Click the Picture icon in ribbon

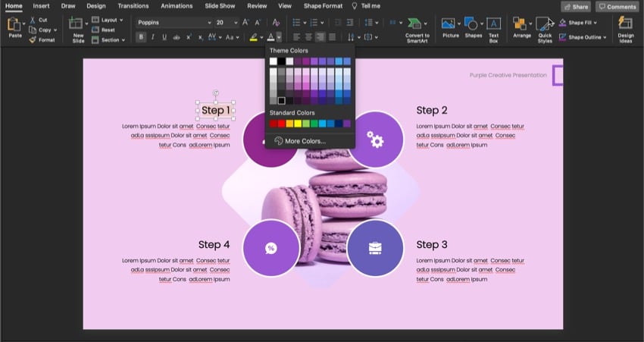pyautogui.click(x=449, y=24)
